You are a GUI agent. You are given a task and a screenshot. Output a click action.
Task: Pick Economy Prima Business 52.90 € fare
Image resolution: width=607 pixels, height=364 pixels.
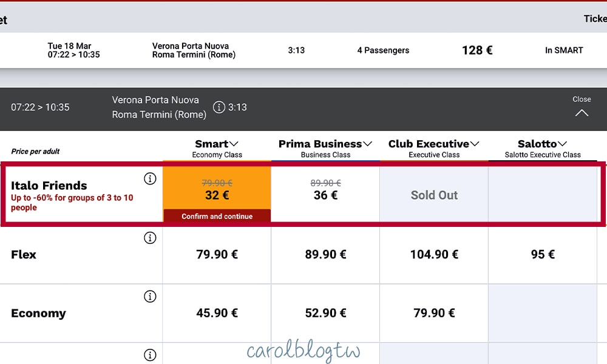tap(325, 313)
